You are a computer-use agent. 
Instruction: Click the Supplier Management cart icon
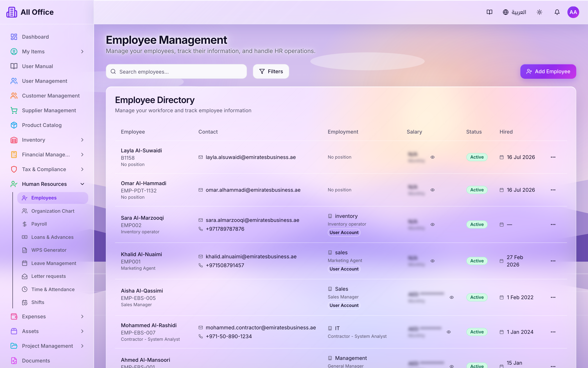pyautogui.click(x=14, y=111)
